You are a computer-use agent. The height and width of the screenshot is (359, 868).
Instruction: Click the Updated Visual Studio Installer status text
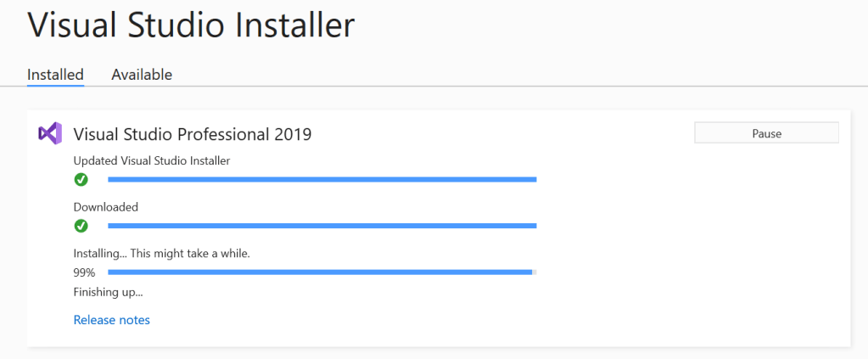tap(152, 160)
